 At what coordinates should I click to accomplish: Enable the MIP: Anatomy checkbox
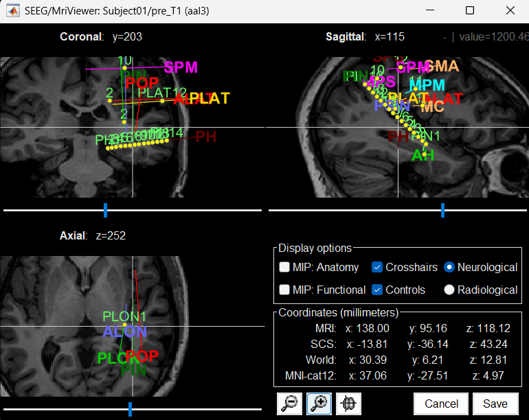[x=284, y=267]
